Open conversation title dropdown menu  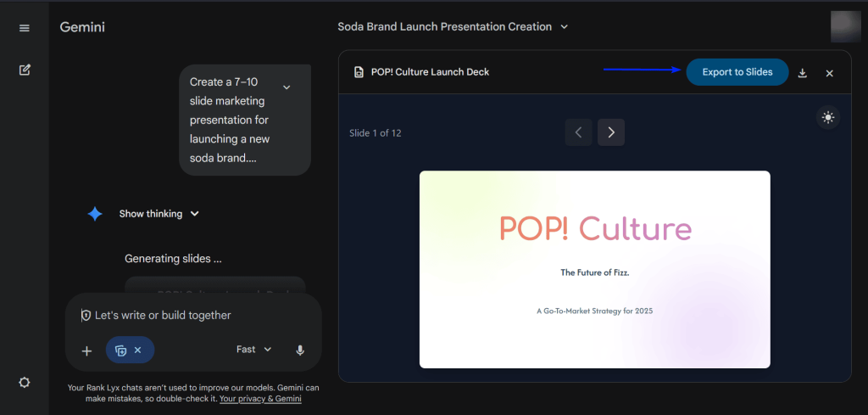pos(565,26)
